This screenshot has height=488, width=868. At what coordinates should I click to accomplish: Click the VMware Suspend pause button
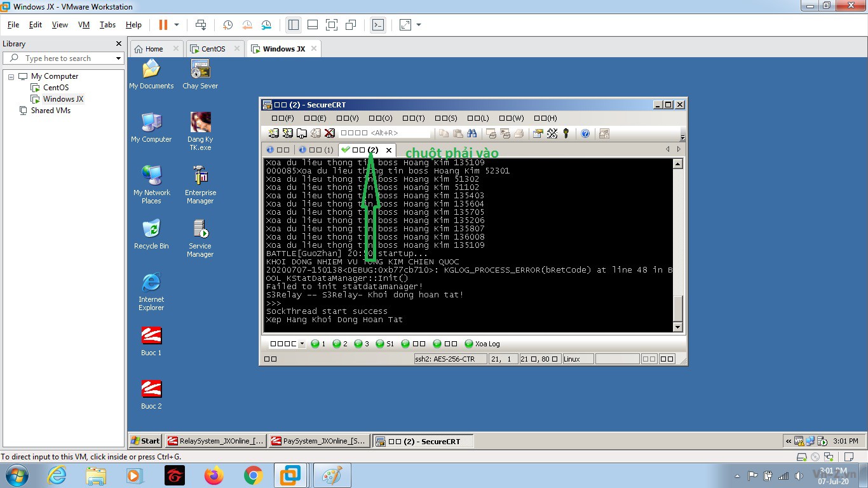click(163, 25)
